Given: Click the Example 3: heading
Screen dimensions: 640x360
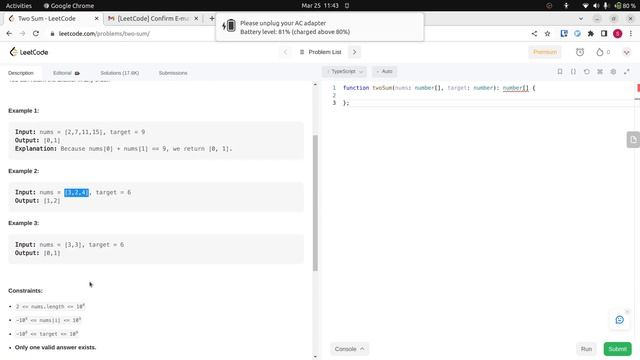Looking at the screenshot, I should point(24,223).
